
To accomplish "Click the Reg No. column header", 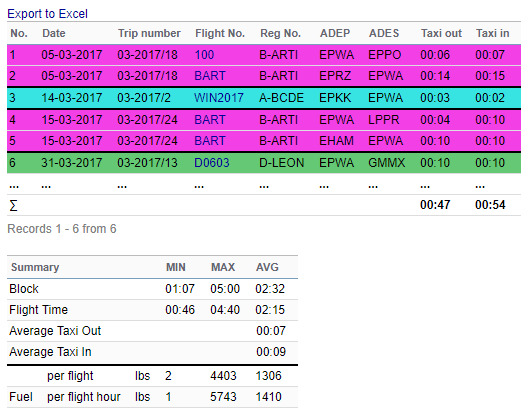I will (280, 33).
